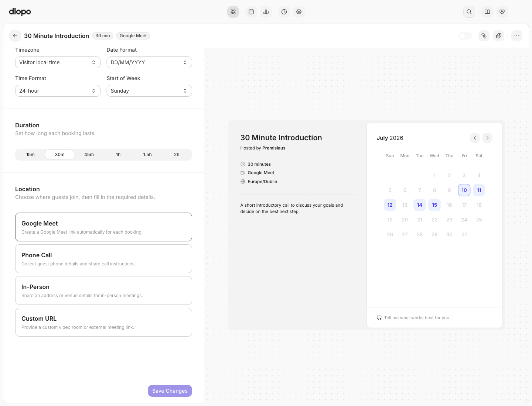
Task: Click 'Hosted by Premislaus' text
Action: (263, 148)
